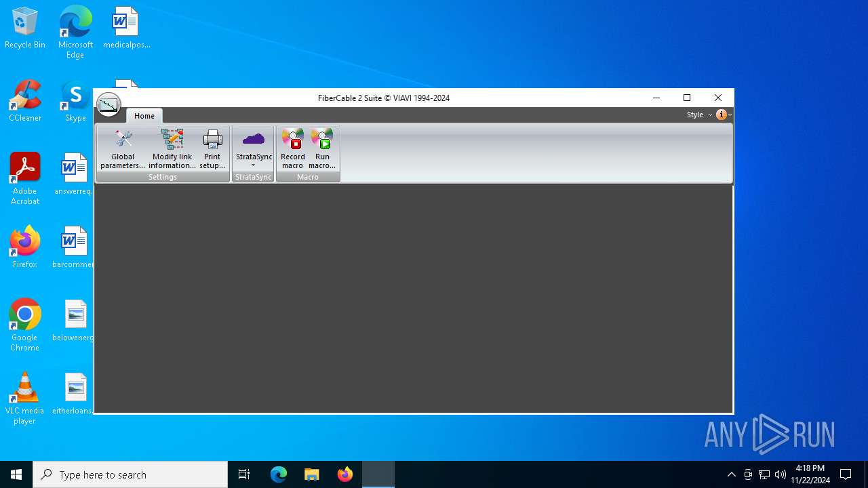This screenshot has height=488, width=868.
Task: Start Record macro
Action: [x=293, y=149]
